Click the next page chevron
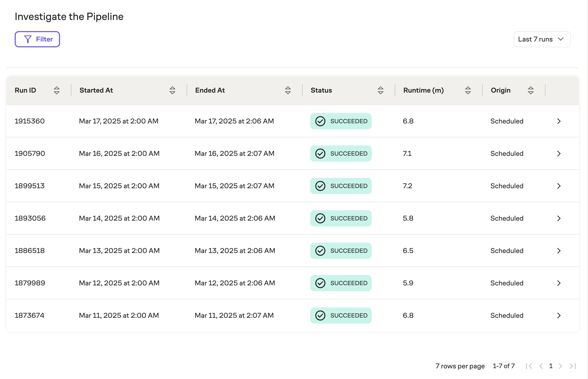This screenshot has width=588, height=379. (x=560, y=366)
